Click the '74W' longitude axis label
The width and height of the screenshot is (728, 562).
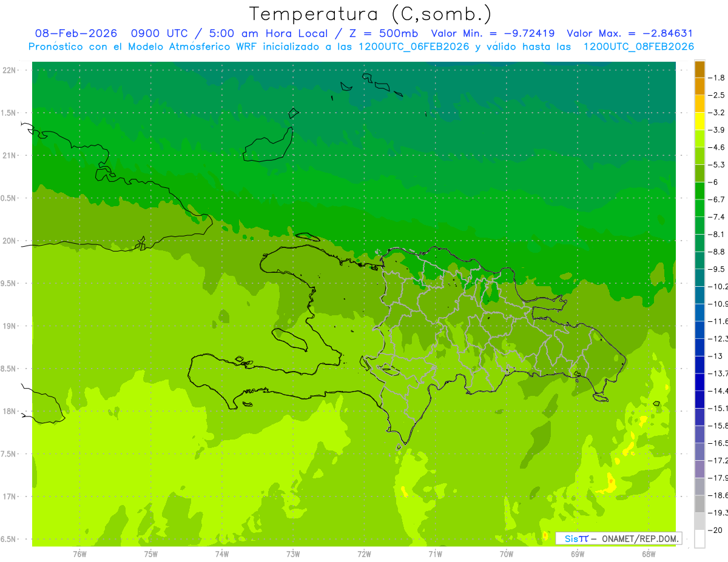(x=222, y=554)
